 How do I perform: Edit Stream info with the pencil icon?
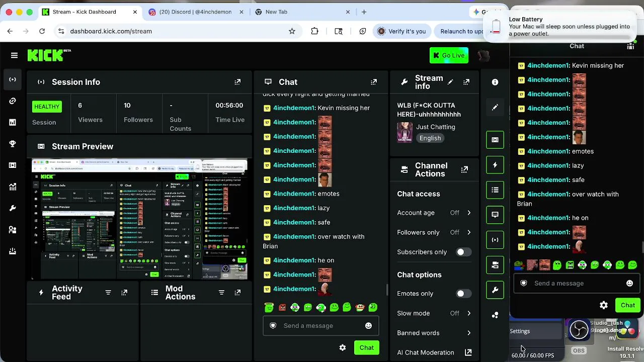pos(450,82)
